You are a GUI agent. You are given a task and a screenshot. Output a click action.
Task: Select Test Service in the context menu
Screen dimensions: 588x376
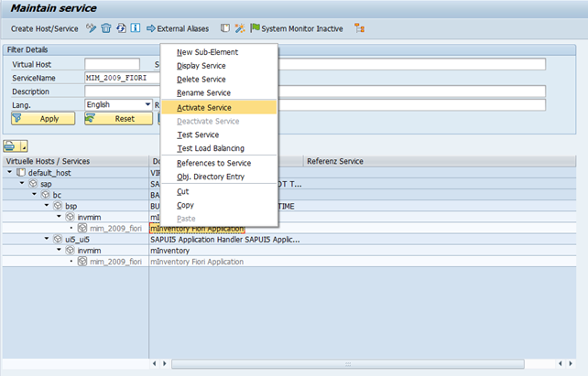tap(198, 134)
